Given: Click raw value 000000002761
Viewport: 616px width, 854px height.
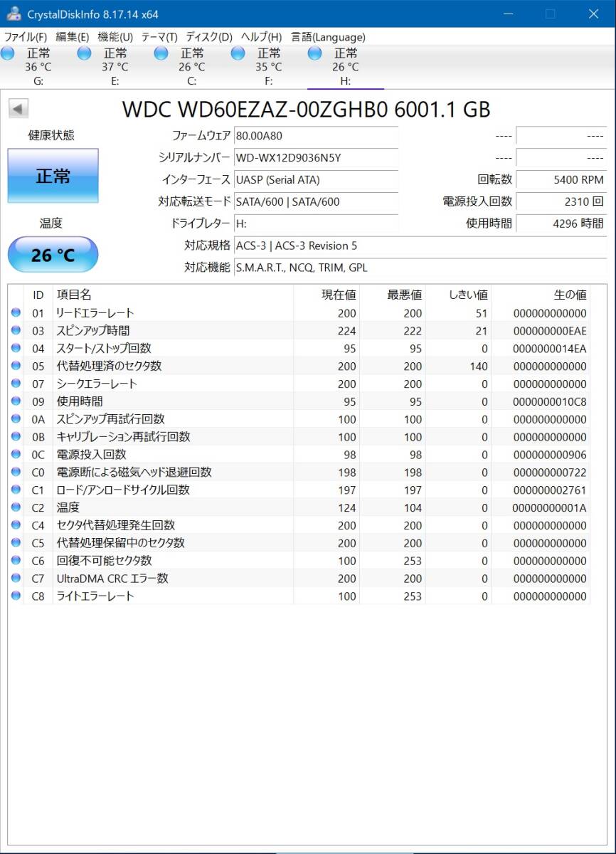Looking at the screenshot, I should pos(550,490).
